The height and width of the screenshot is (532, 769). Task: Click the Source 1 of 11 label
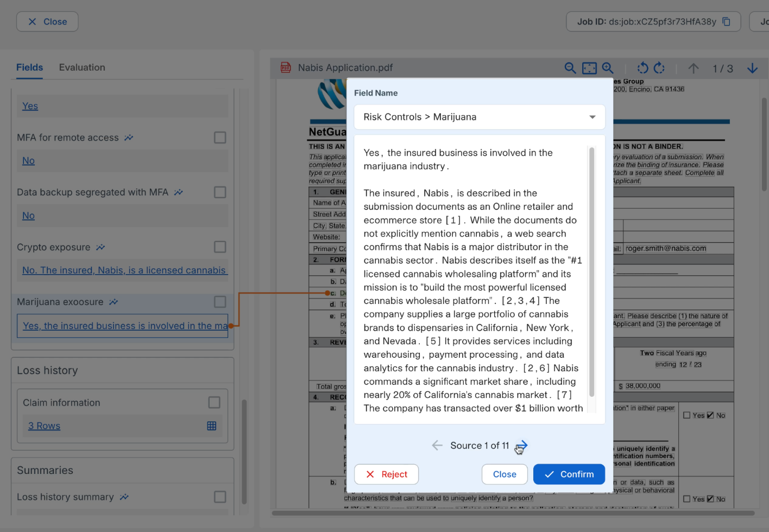(480, 446)
